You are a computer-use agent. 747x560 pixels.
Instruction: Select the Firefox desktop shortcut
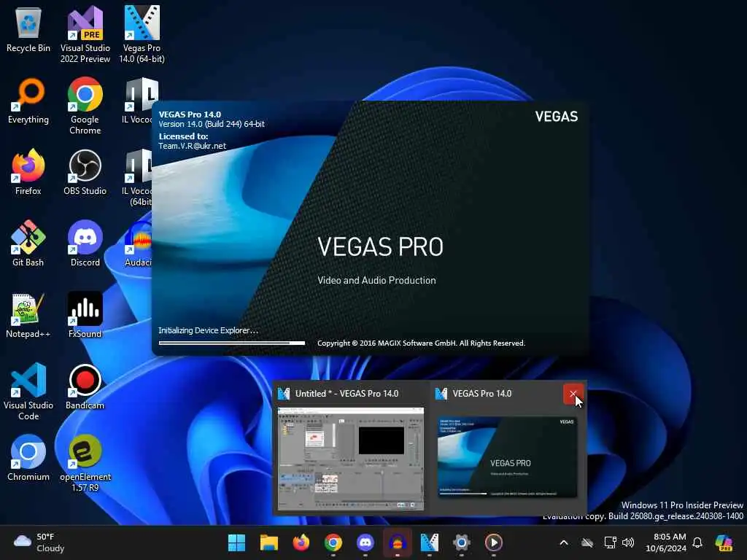tap(28, 172)
